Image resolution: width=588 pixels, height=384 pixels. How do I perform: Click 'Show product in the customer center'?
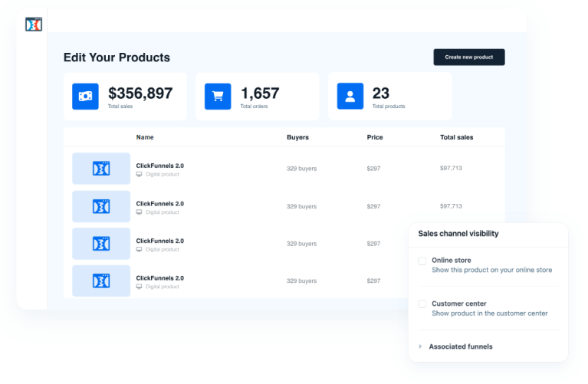(x=489, y=313)
